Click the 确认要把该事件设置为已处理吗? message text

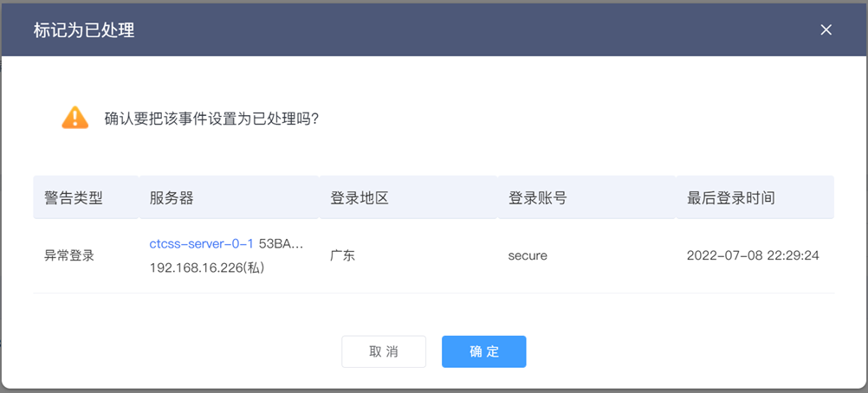(x=211, y=119)
